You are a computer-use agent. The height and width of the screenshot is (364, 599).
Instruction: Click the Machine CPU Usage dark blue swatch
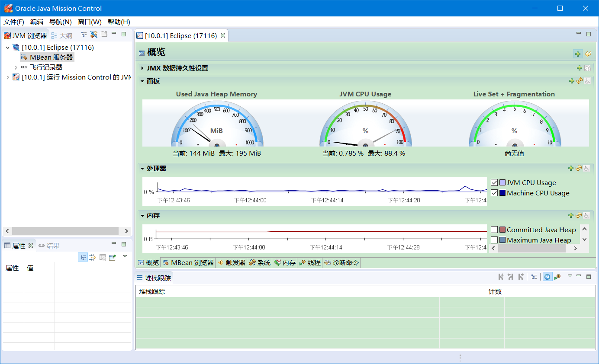502,193
